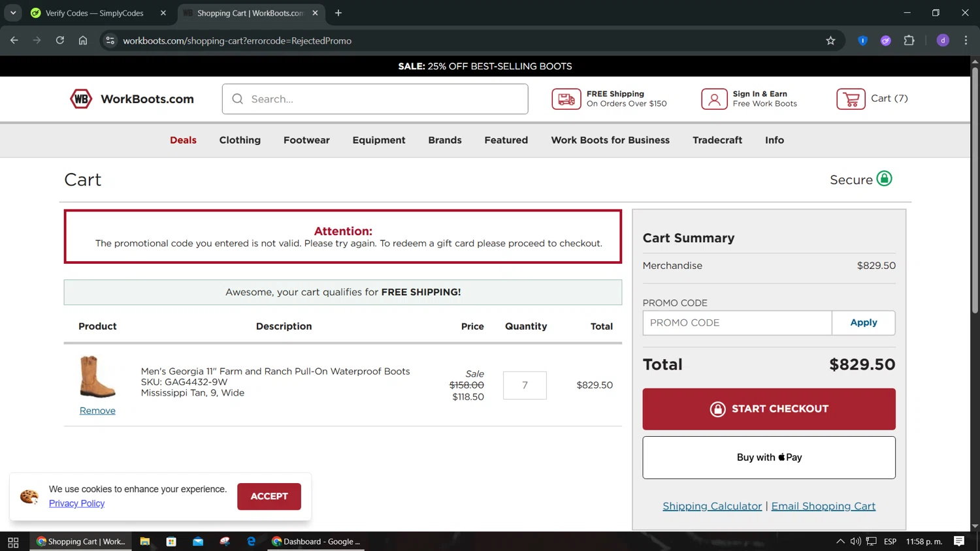This screenshot has height=551, width=980.
Task: Click the purple extension icon
Action: coord(886,40)
